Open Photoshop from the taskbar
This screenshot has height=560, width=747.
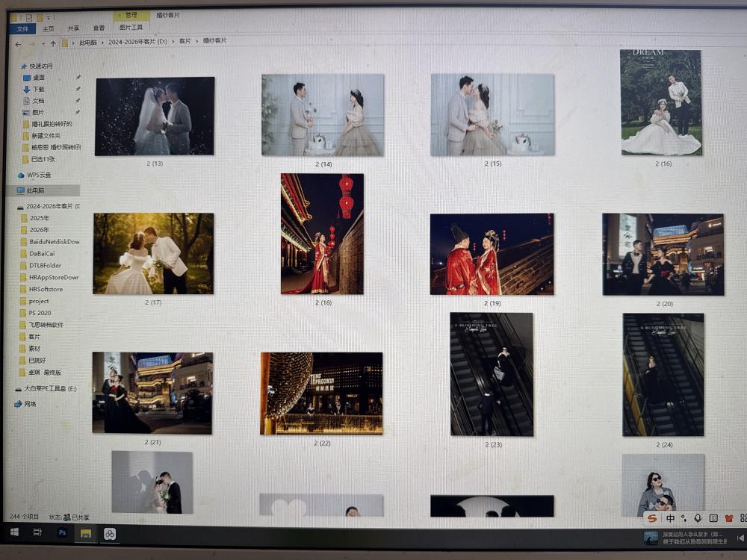coord(62,533)
